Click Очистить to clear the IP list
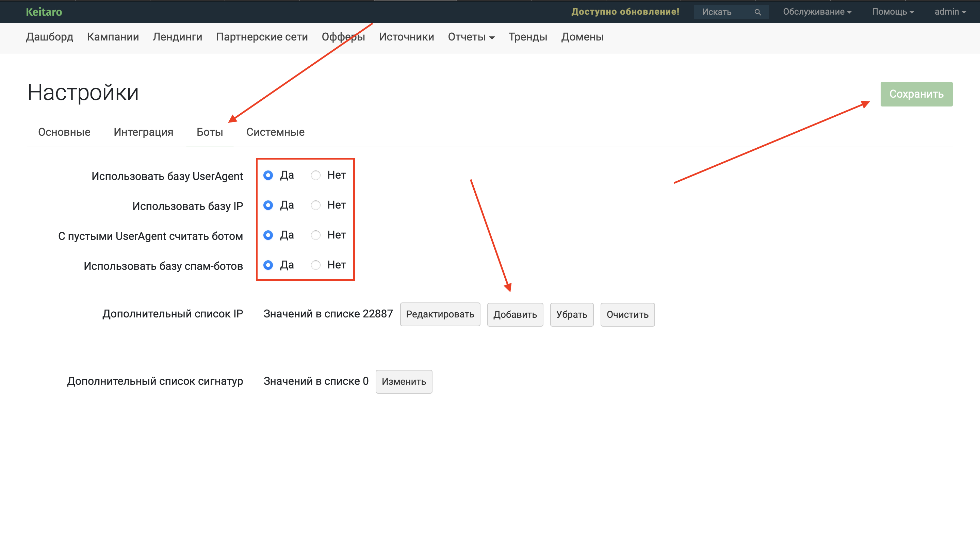Image resolution: width=980 pixels, height=559 pixels. (627, 314)
